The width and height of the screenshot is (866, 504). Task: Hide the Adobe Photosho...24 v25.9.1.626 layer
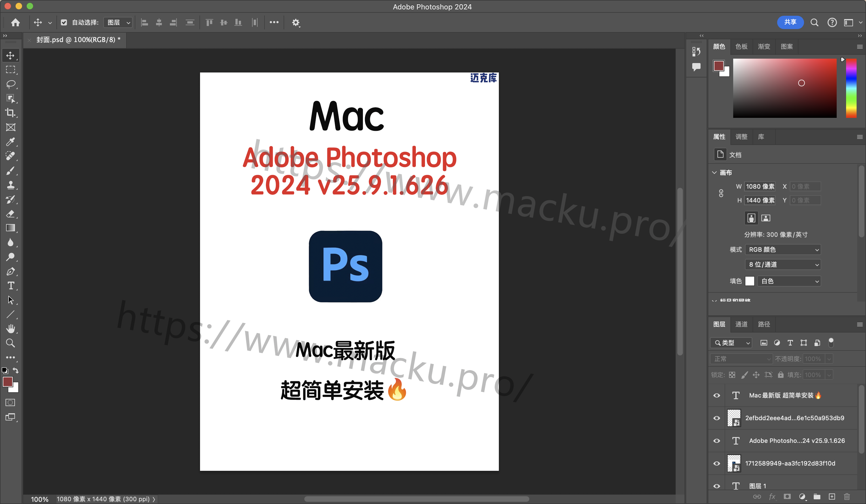tap(717, 441)
